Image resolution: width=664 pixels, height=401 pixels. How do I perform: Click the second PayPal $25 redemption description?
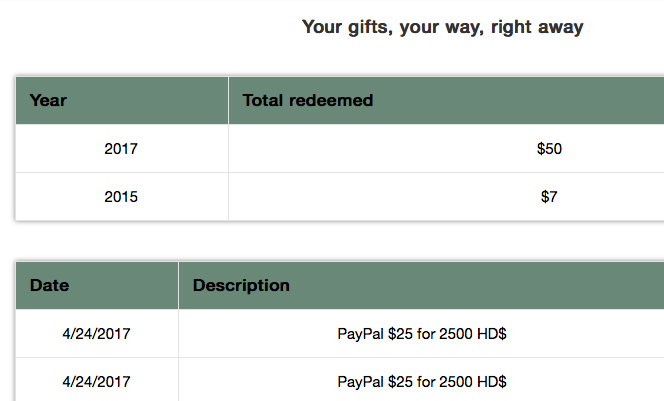coord(422,381)
